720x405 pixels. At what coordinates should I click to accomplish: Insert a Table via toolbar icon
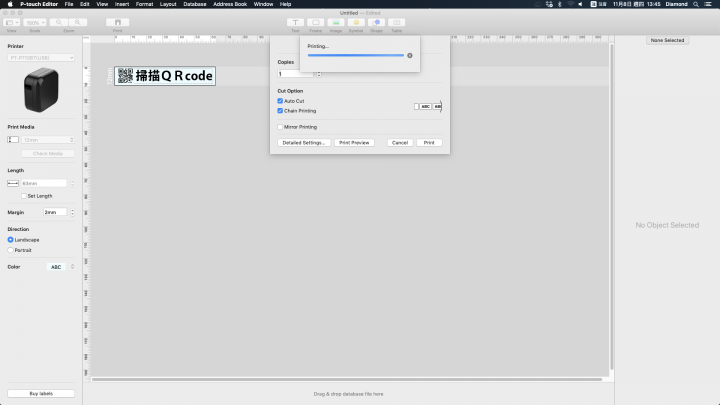pyautogui.click(x=396, y=22)
